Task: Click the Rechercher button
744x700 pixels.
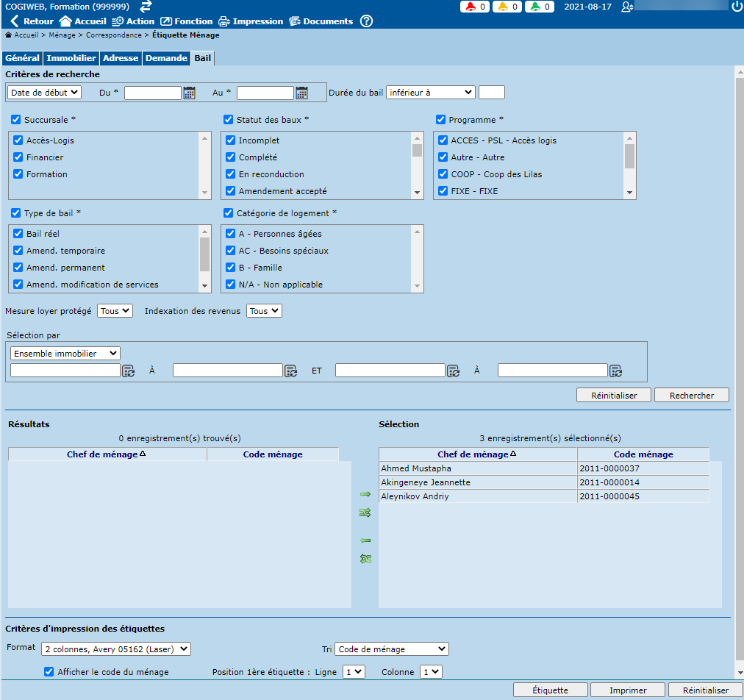Action: tap(691, 396)
